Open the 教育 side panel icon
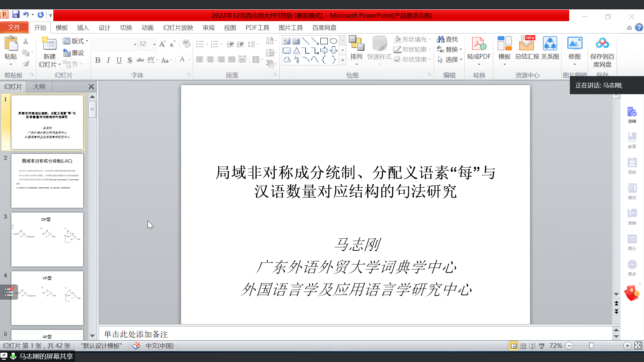The height and width of the screenshot is (362, 644). click(x=632, y=140)
